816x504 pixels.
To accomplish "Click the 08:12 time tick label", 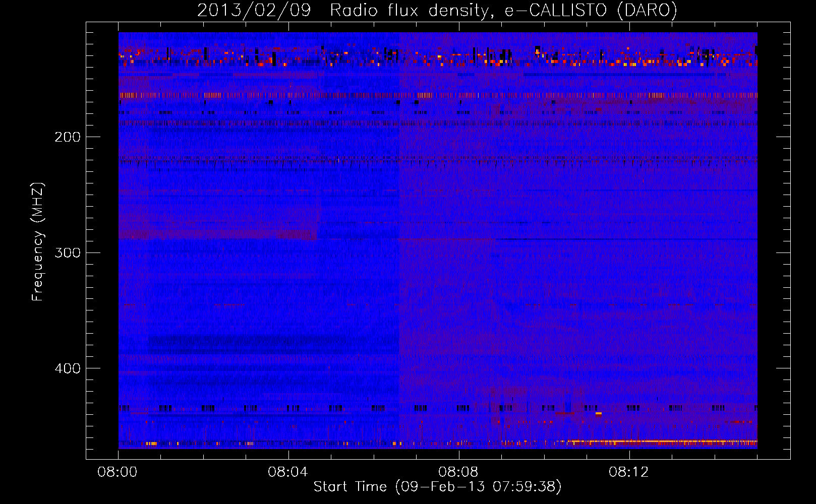I will 629,472.
